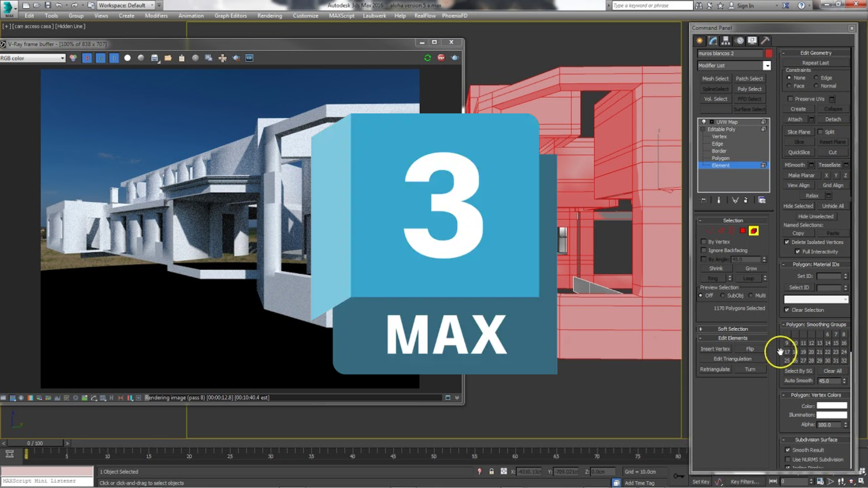Open the Modifier List dropdown
The image size is (868, 488).
[767, 66]
